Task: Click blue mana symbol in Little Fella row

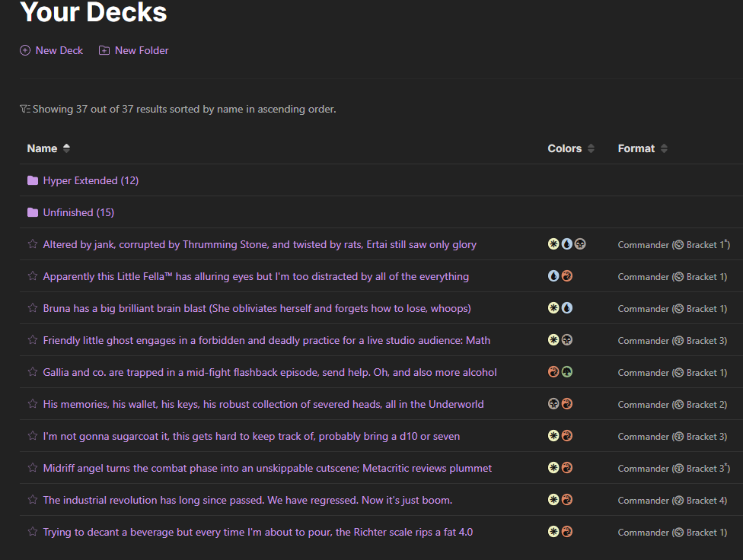Action: pyautogui.click(x=553, y=275)
